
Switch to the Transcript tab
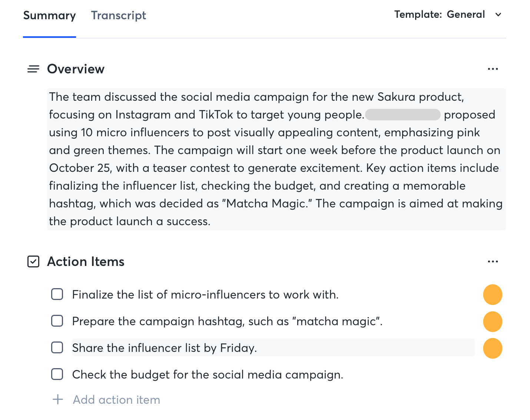[x=119, y=16]
